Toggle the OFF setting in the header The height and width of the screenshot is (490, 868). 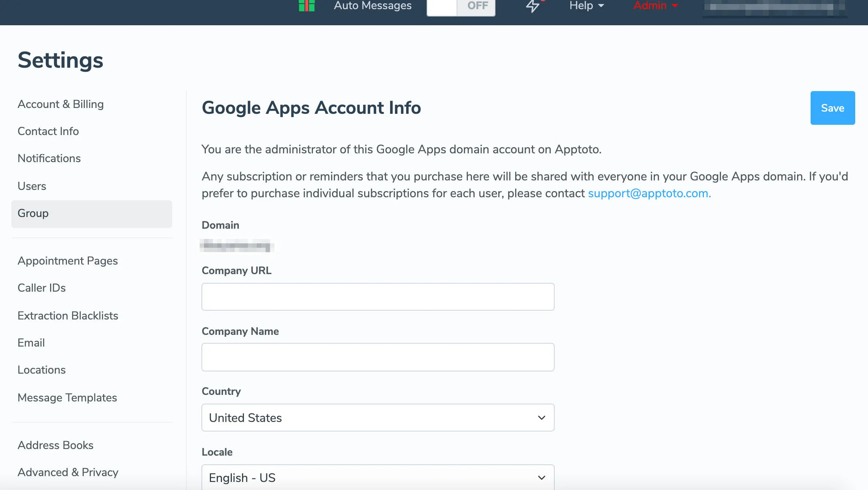(475, 6)
